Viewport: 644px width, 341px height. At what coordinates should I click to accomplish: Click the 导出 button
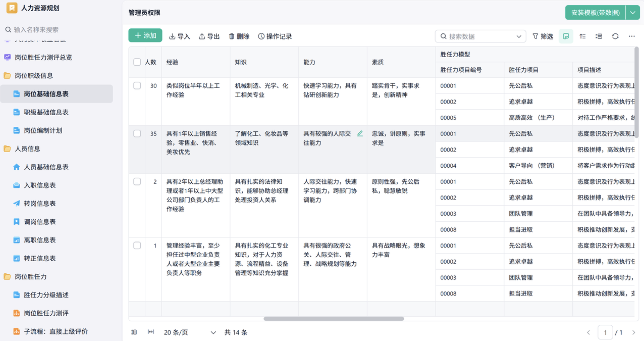[x=209, y=36]
